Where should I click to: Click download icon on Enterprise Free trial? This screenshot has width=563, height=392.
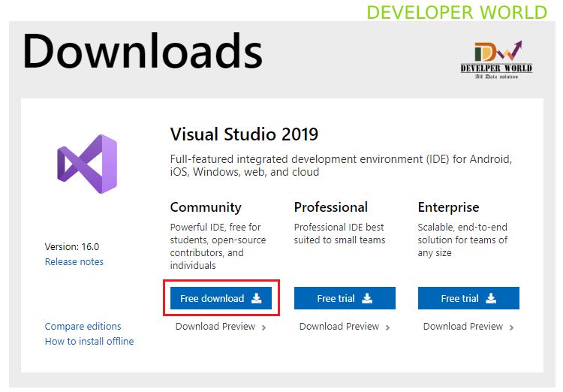tap(491, 298)
